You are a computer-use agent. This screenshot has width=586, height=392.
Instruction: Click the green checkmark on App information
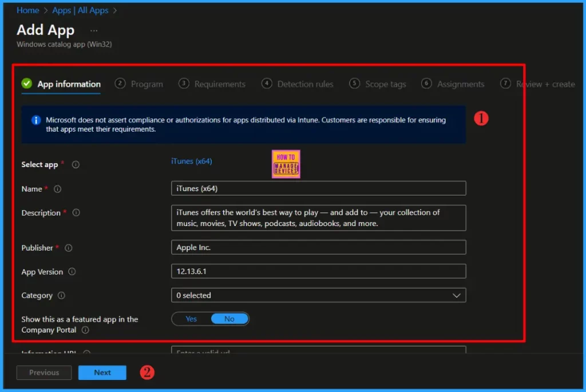(26, 84)
